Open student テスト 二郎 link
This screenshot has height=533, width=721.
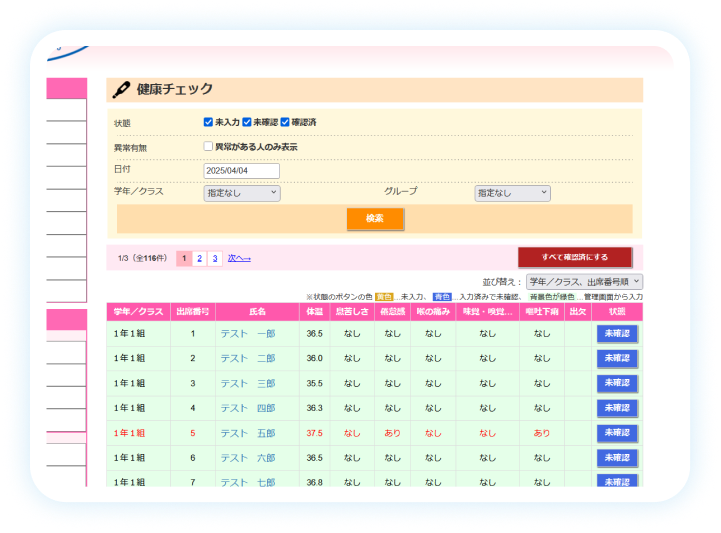248,358
